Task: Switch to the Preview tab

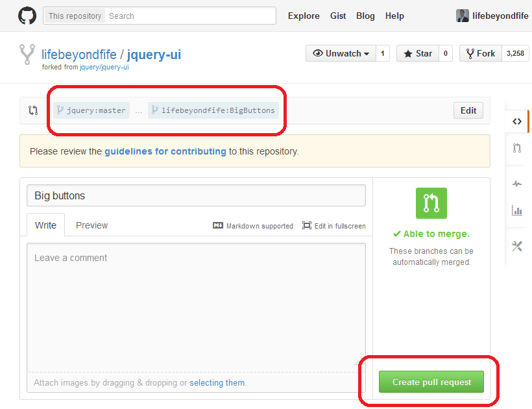Action: (x=91, y=225)
